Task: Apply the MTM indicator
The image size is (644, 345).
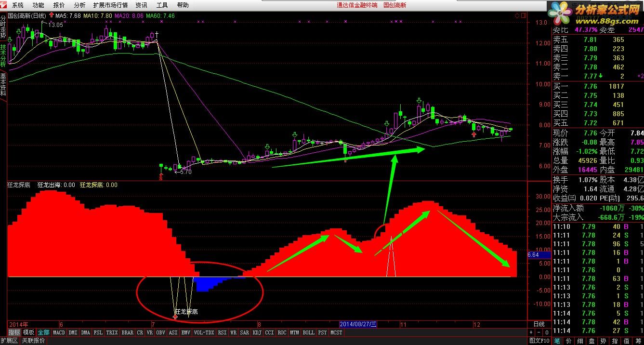Action: 294,332
